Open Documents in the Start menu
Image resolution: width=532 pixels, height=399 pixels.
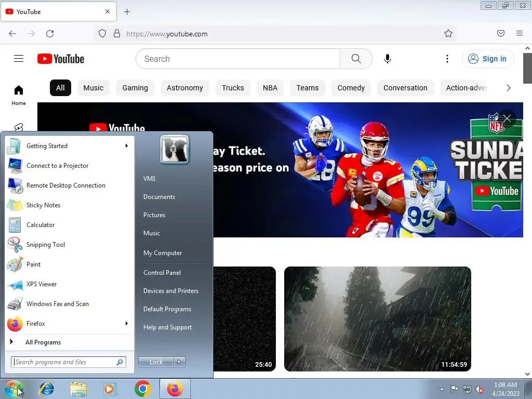coord(159,197)
